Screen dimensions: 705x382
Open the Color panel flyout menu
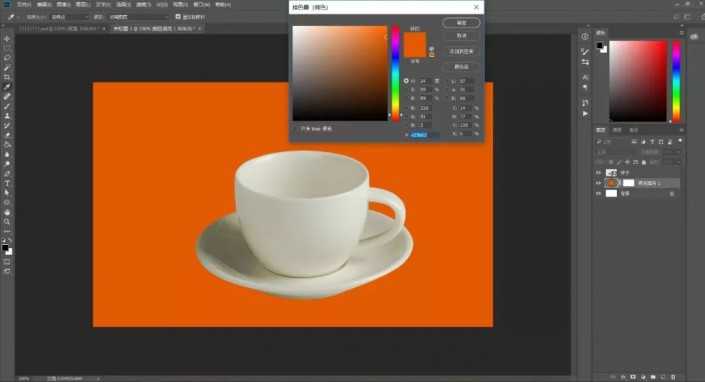pos(682,33)
